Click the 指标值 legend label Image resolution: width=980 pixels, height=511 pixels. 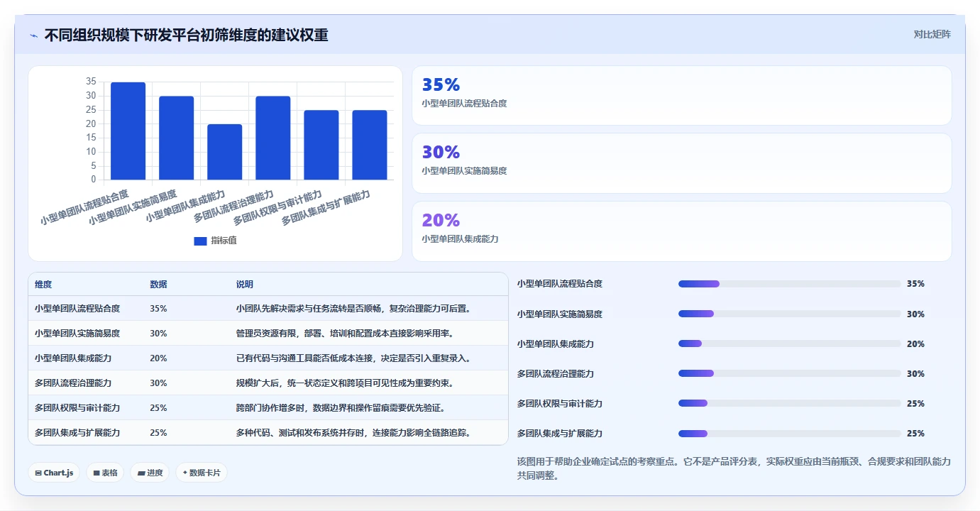[224, 241]
